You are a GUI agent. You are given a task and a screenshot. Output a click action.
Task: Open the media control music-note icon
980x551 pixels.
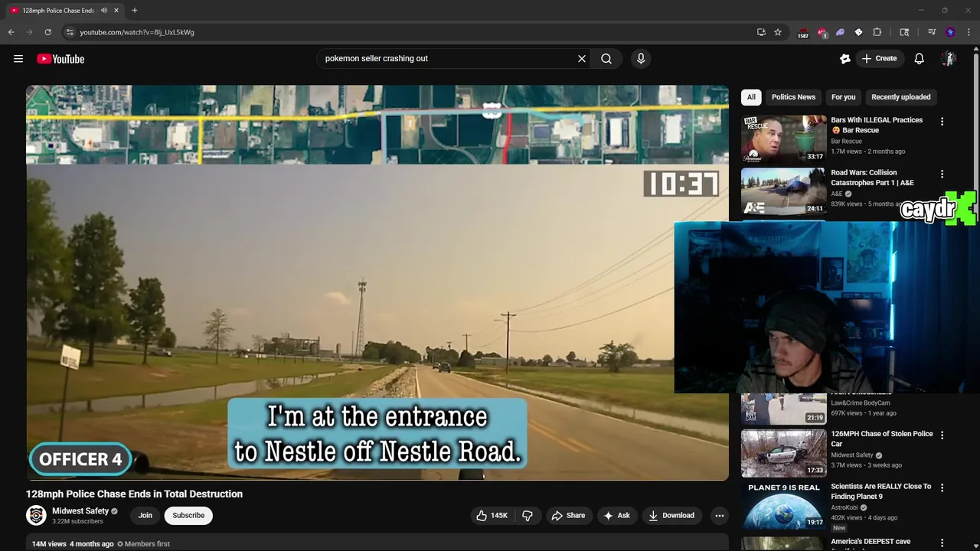pos(932,32)
